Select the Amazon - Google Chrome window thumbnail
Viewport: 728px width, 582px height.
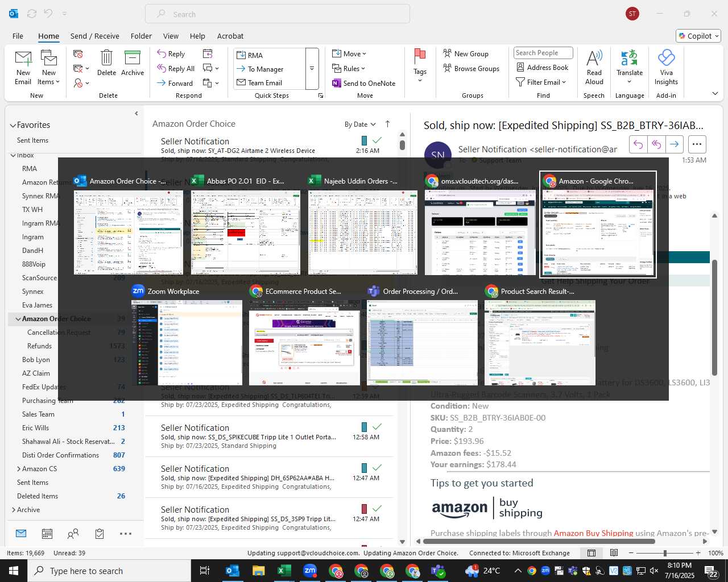[598, 225]
